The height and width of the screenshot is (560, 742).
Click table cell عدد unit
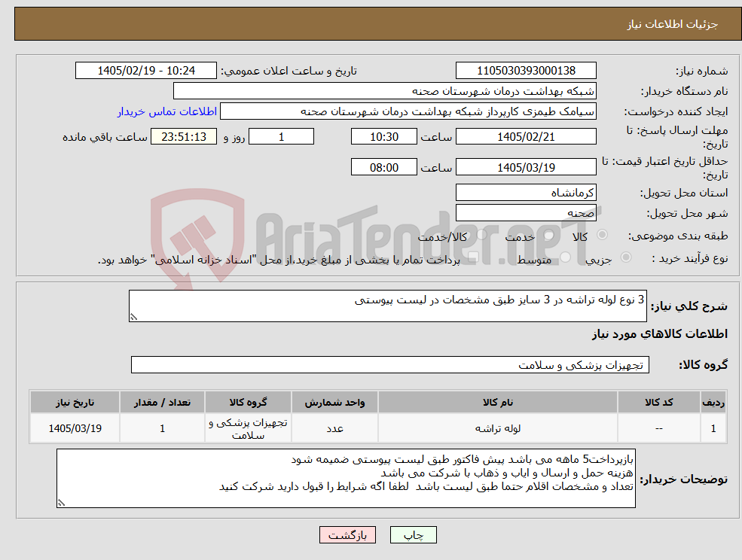pos(334,428)
